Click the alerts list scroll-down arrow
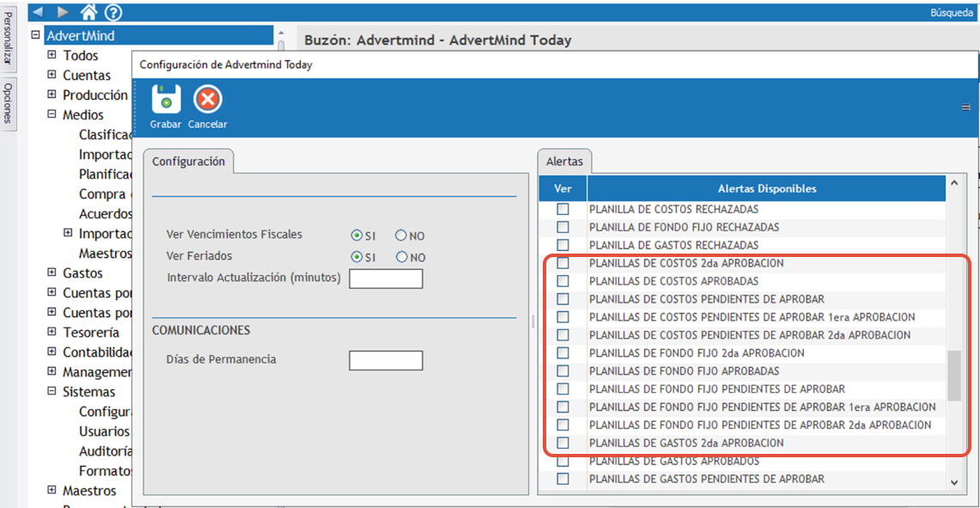This screenshot has height=508, width=980. click(x=954, y=481)
